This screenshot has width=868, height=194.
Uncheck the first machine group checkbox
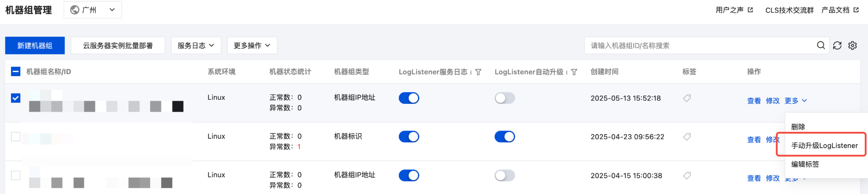click(x=15, y=98)
